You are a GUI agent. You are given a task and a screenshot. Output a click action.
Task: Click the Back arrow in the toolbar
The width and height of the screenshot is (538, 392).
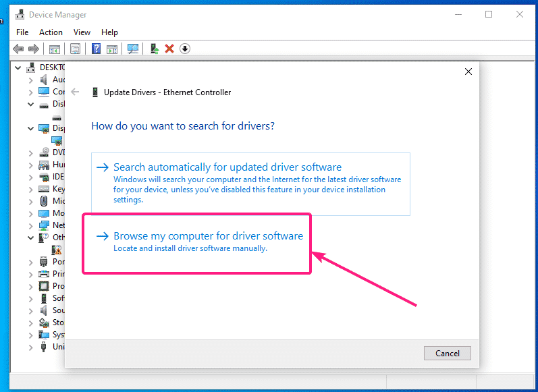point(18,49)
